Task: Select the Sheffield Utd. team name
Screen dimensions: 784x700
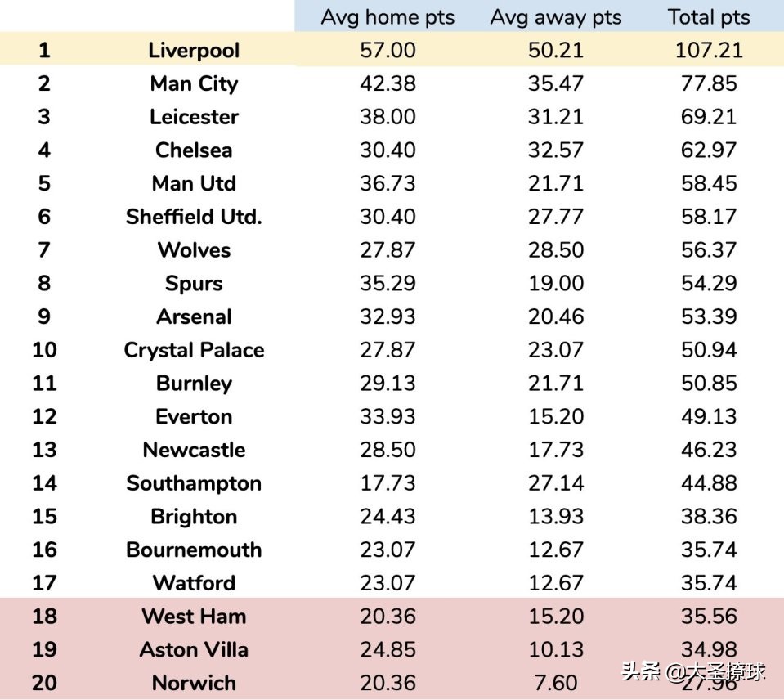Action: tap(194, 217)
